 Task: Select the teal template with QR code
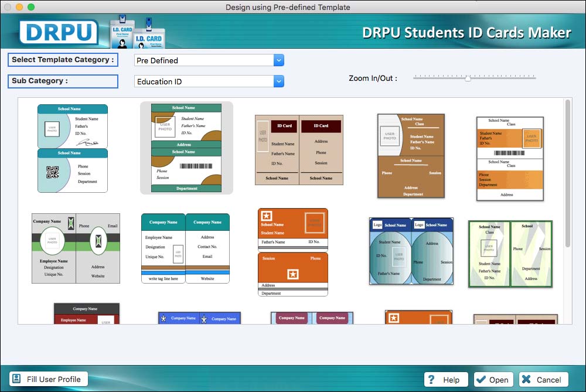(x=73, y=148)
